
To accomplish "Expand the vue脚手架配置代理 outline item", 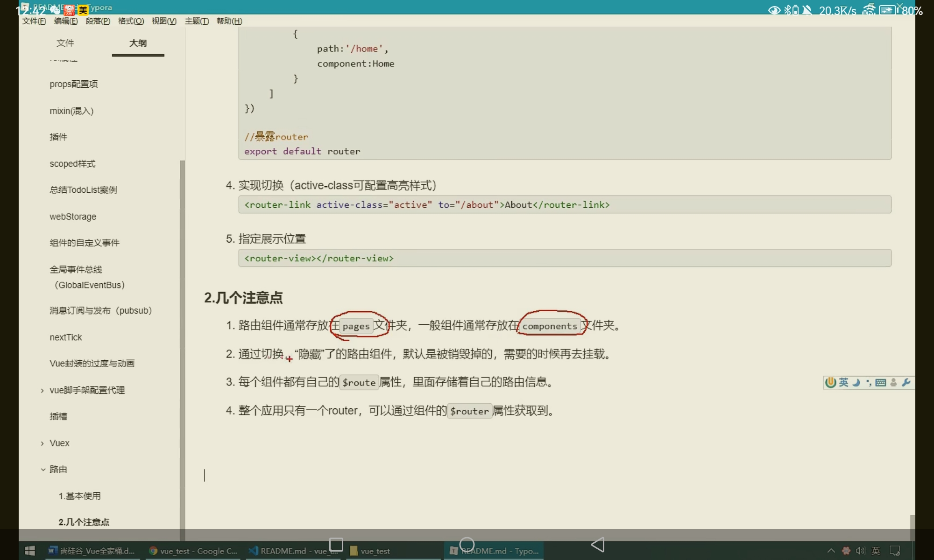I will pos(42,391).
